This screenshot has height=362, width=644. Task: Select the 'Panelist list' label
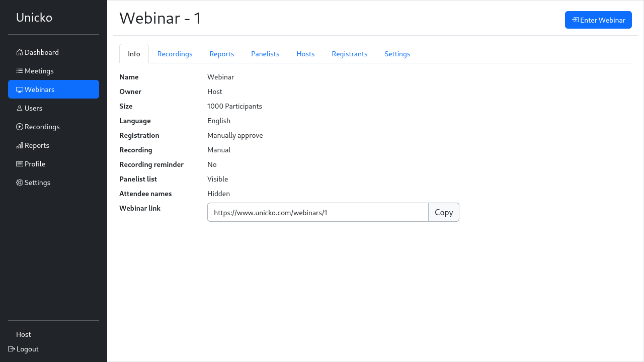pos(138,179)
